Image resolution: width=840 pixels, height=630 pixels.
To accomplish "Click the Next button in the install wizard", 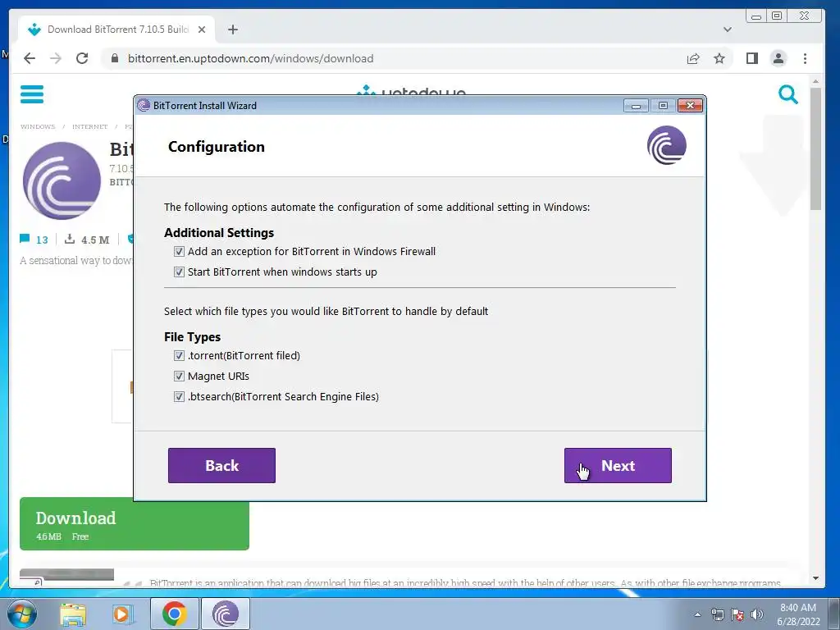I will (617, 465).
